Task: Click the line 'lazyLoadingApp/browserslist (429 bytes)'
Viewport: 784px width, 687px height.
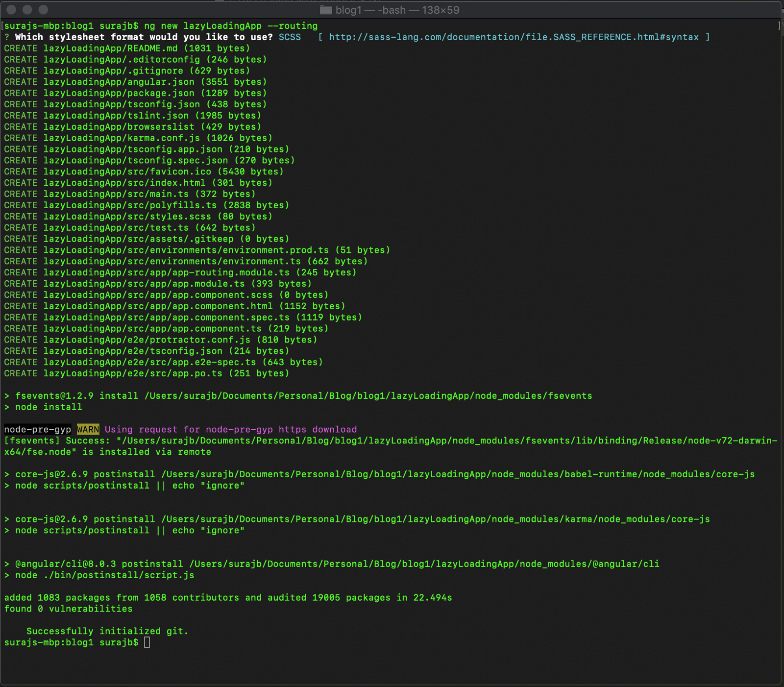Action: (x=152, y=127)
